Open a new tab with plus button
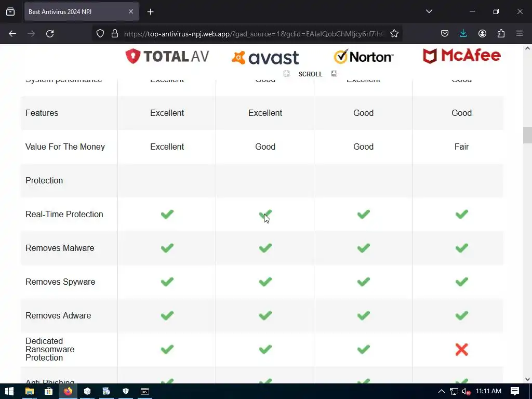532x399 pixels. click(150, 12)
